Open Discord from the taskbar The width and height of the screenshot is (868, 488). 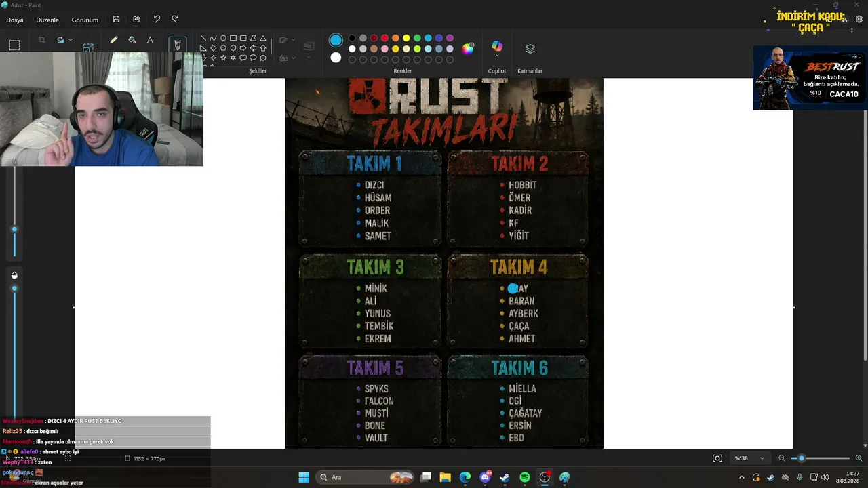485,477
